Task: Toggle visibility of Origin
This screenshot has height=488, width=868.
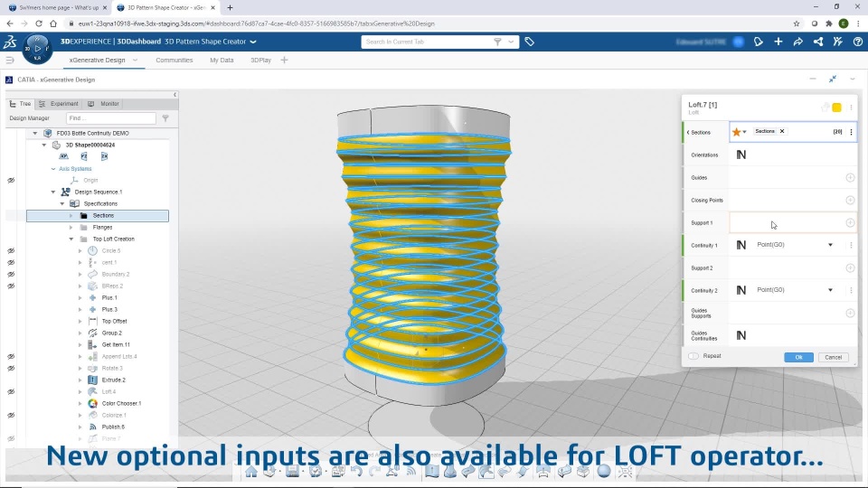Action: [x=11, y=181]
